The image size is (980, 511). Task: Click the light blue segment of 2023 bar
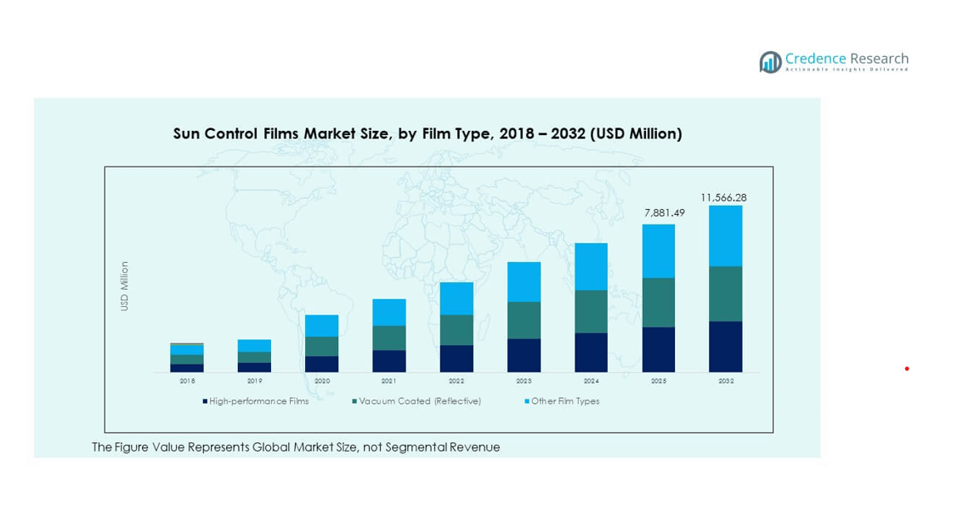click(524, 281)
